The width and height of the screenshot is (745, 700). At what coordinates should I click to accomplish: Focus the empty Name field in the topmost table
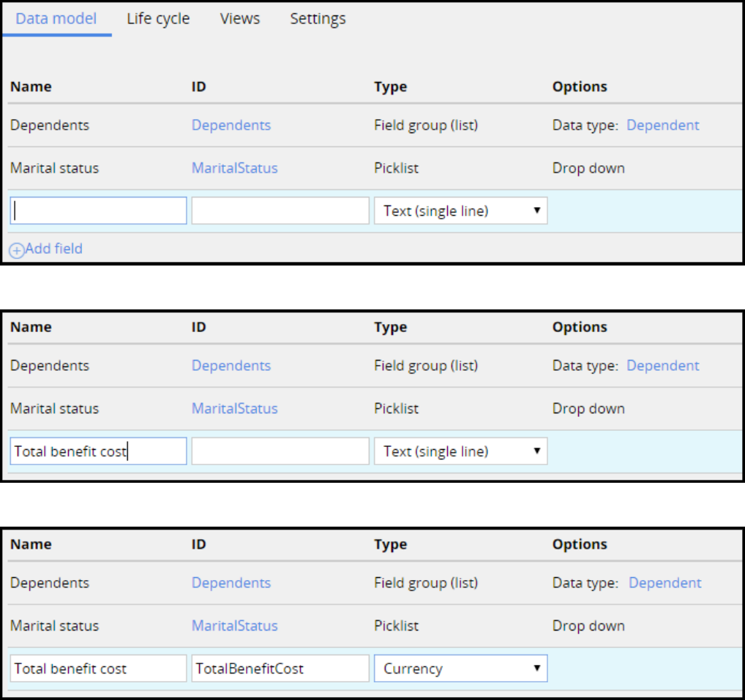point(99,211)
